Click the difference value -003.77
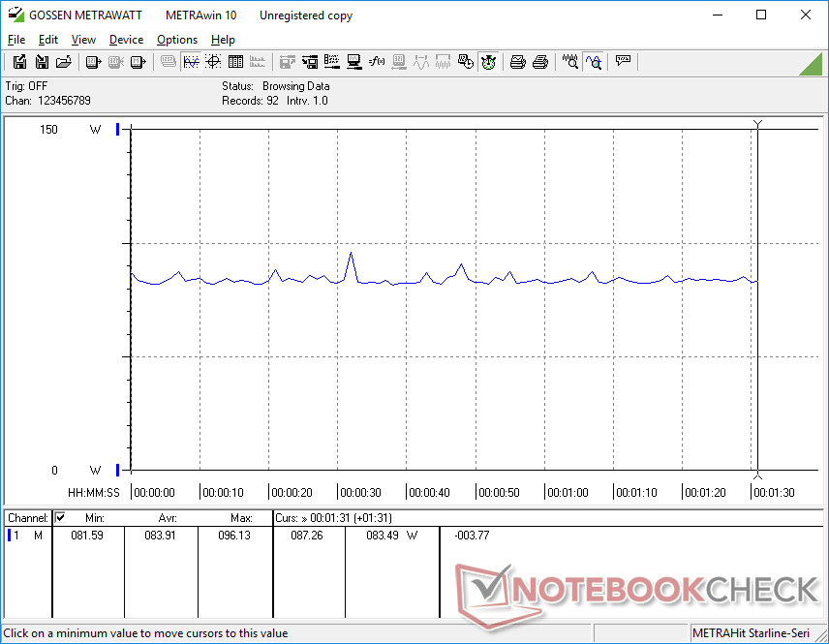Image resolution: width=829 pixels, height=644 pixels. 473,536
